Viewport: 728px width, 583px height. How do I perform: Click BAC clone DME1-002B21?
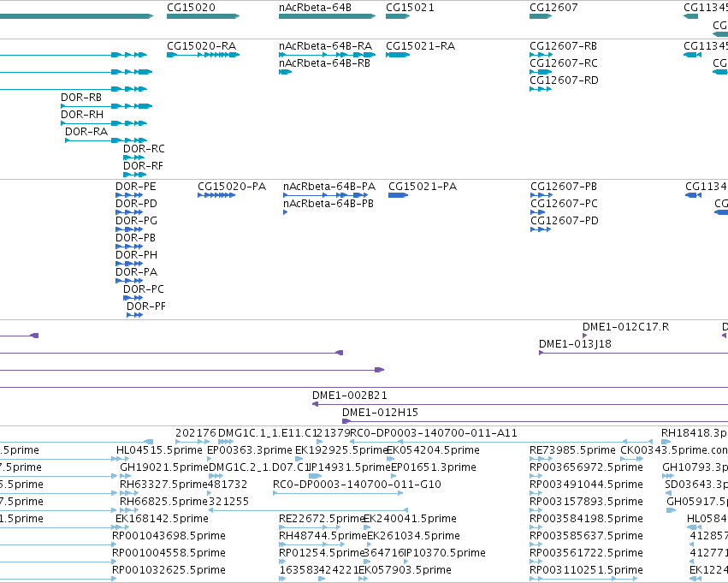349,396
